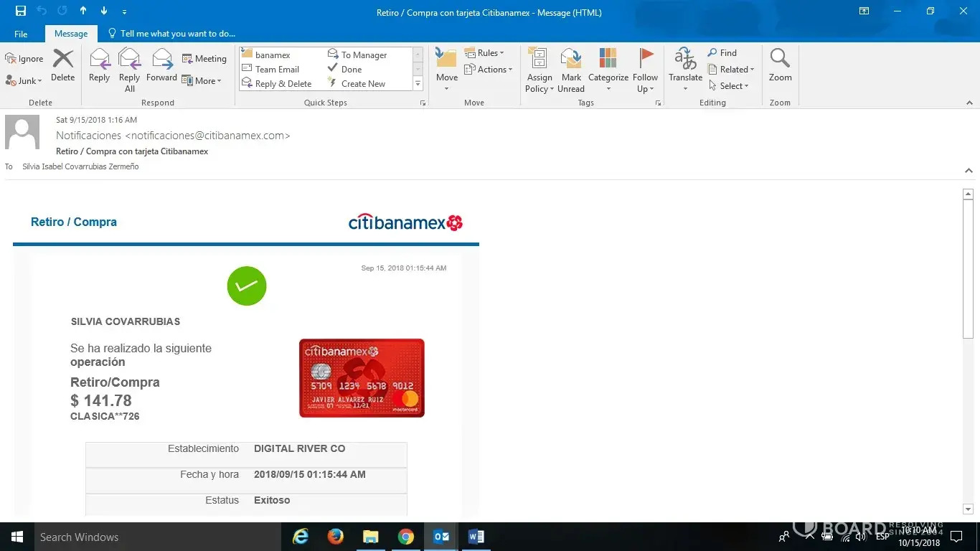Open the Tags dialog launcher
Image resolution: width=980 pixels, height=551 pixels.
658,103
